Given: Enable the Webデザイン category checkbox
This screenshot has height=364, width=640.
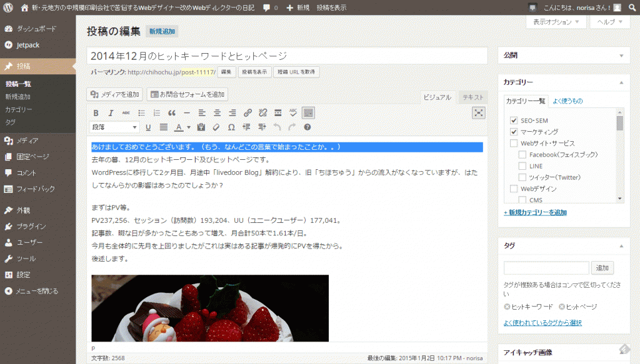Looking at the screenshot, I should tap(514, 189).
